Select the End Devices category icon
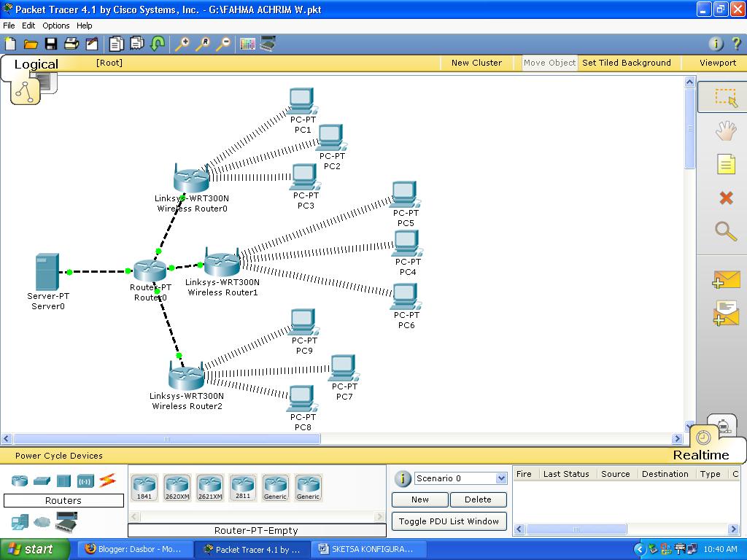747x560 pixels. click(20, 522)
